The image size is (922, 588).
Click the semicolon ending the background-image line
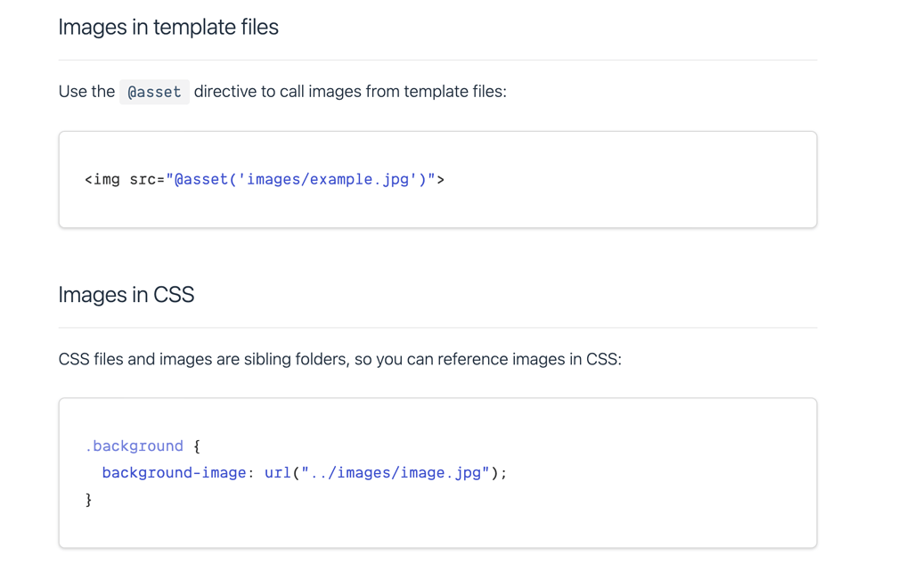click(504, 472)
